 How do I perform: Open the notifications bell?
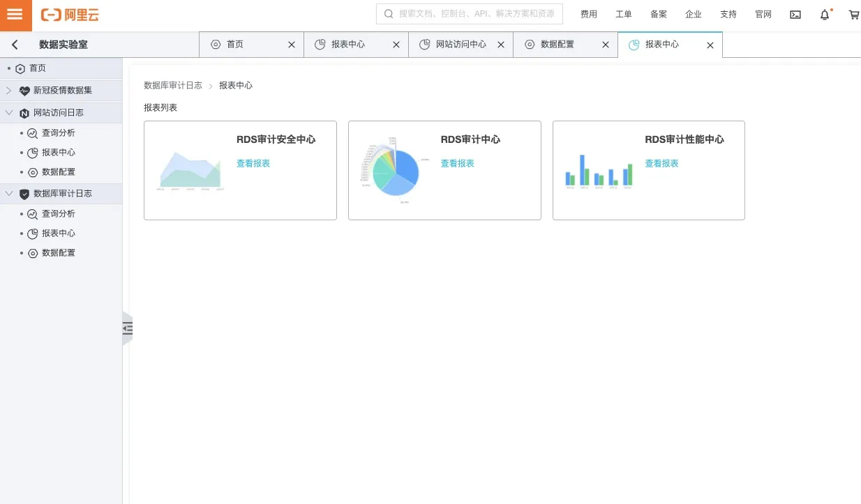pos(825,14)
